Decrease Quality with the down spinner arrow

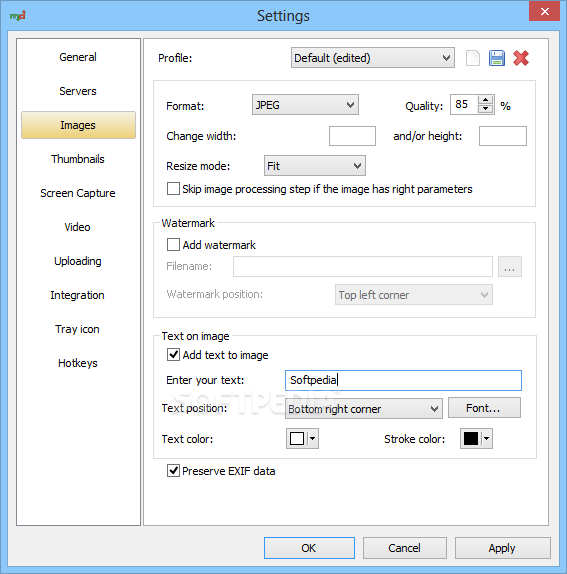tap(485, 109)
